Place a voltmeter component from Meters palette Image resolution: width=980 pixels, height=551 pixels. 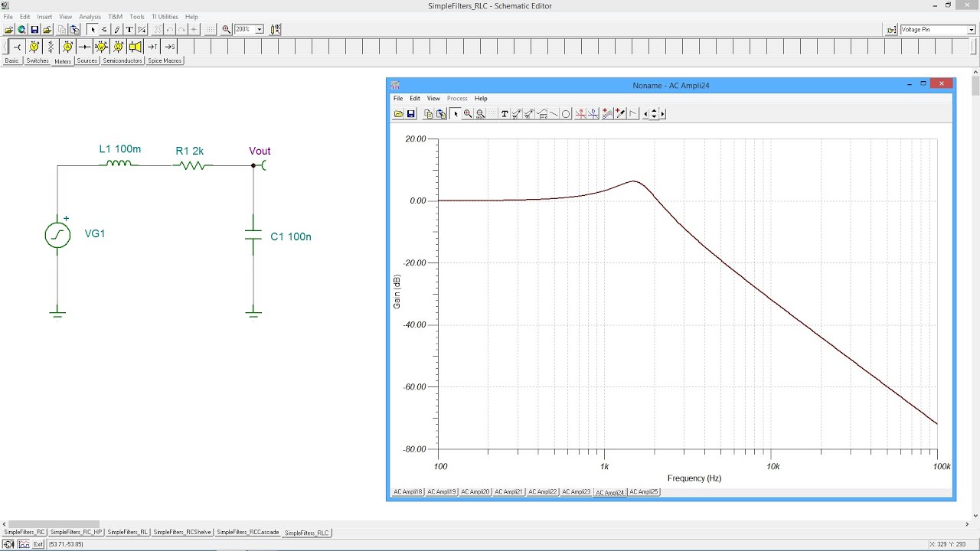click(x=34, y=47)
